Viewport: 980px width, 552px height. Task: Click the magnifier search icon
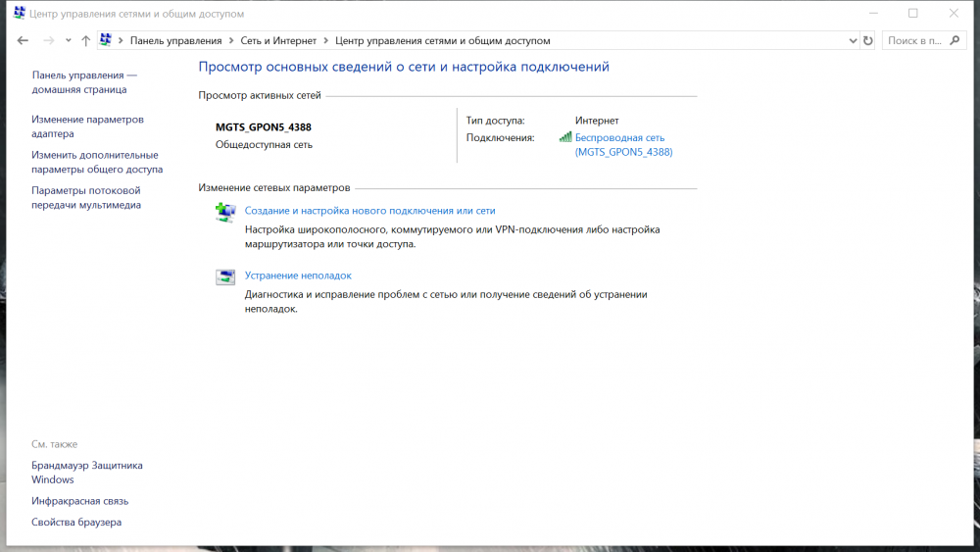[x=955, y=40]
